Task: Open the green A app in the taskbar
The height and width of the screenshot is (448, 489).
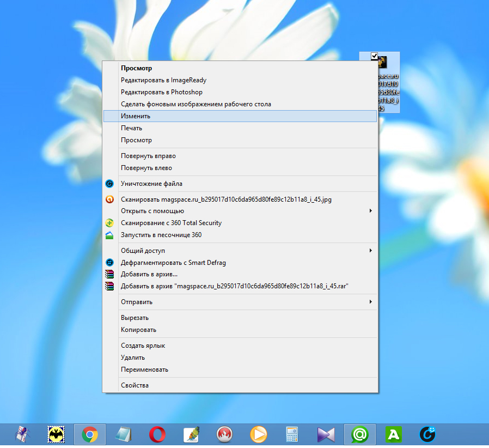Action: (x=393, y=434)
